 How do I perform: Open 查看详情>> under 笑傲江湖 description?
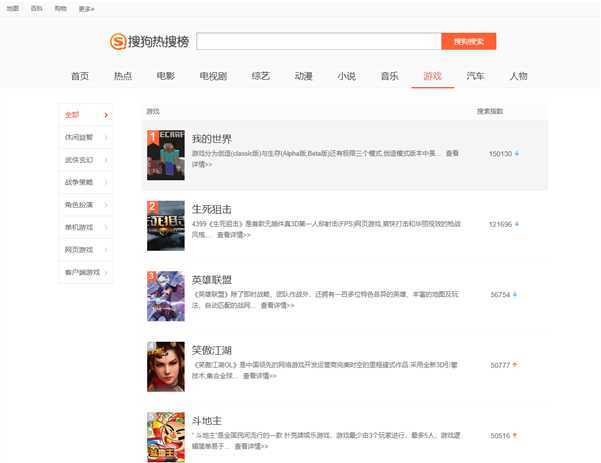(x=259, y=376)
